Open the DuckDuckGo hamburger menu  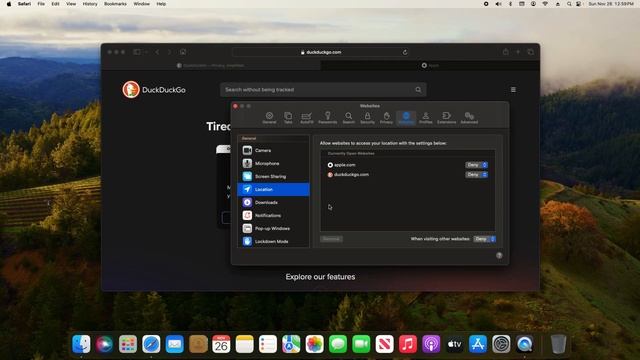pyautogui.click(x=513, y=90)
